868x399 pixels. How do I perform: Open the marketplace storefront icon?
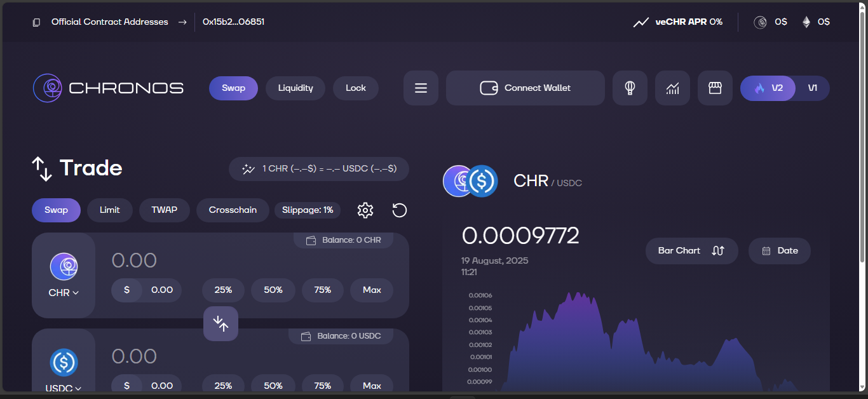(x=715, y=88)
